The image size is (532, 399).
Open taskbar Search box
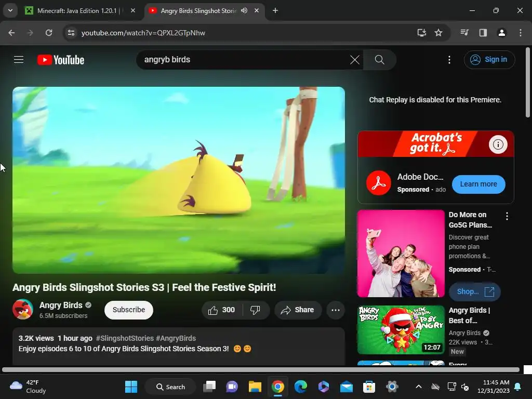(x=170, y=387)
